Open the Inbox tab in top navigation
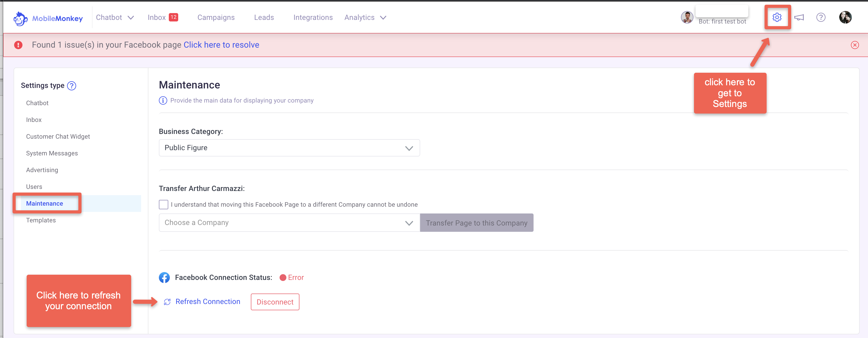868x338 pixels. point(157,17)
